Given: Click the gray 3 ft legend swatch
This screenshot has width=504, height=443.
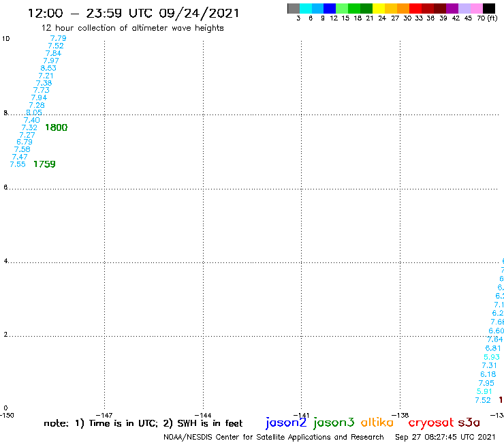Looking at the screenshot, I should pyautogui.click(x=294, y=8).
